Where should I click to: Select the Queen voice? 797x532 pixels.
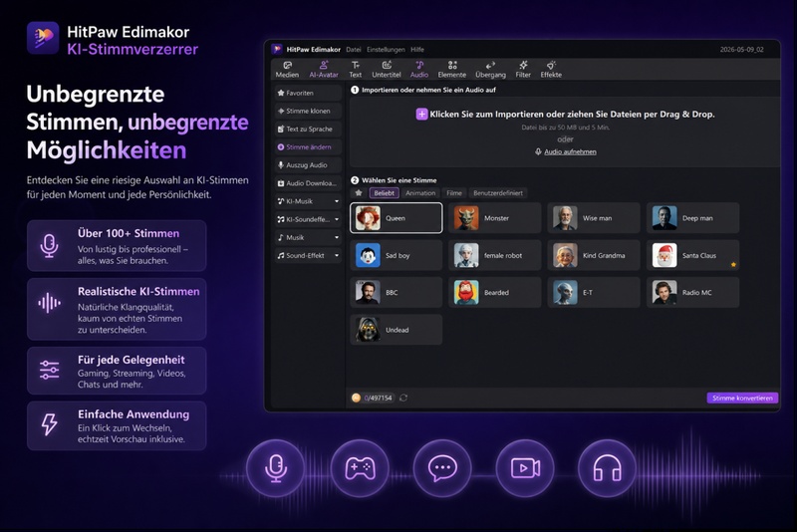[396, 218]
